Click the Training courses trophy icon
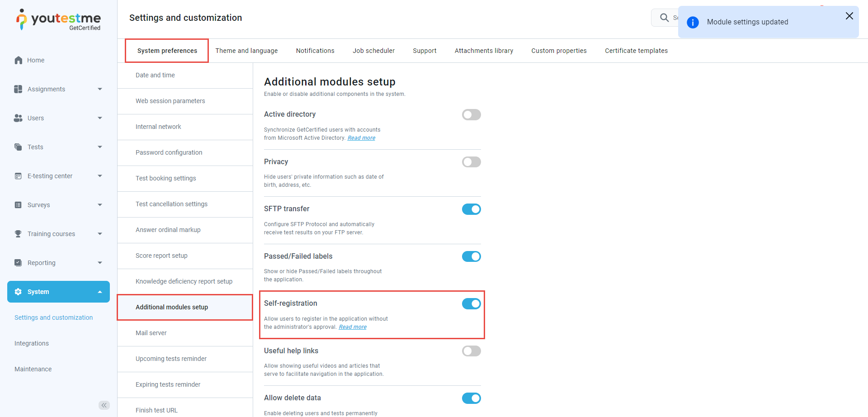This screenshot has height=417, width=868. [18, 234]
